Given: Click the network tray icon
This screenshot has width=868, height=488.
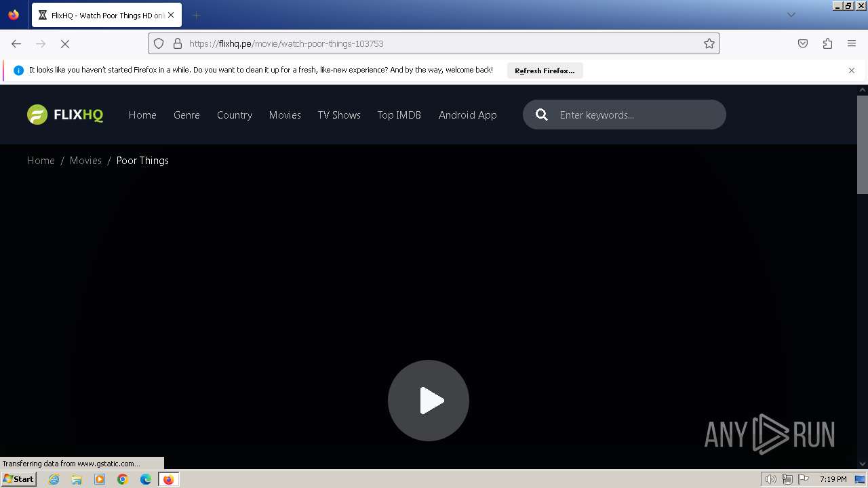Looking at the screenshot, I should (x=787, y=479).
